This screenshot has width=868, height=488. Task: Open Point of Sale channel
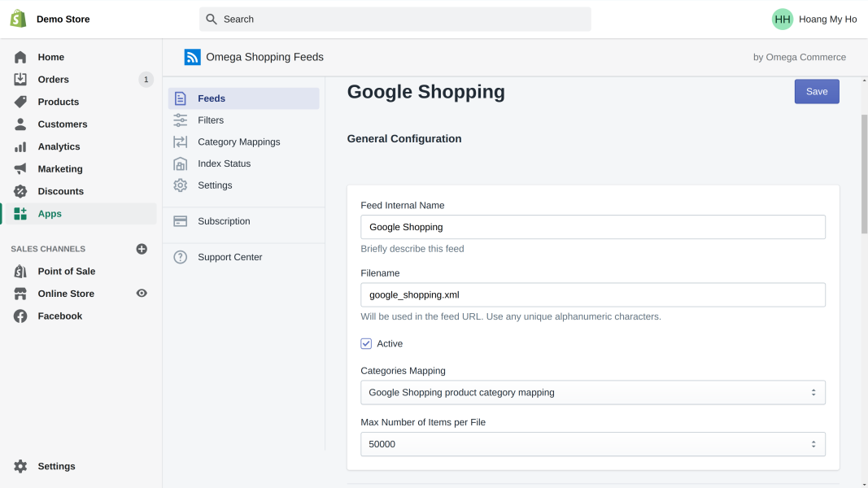[x=67, y=272]
